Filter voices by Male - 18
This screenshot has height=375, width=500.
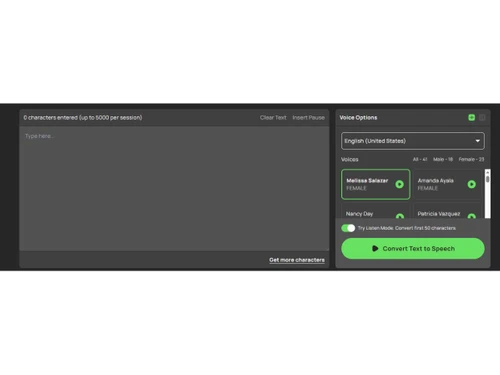(x=443, y=159)
